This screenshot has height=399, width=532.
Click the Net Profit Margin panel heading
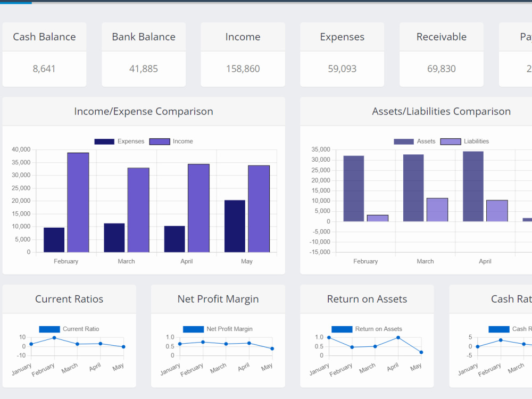pyautogui.click(x=218, y=299)
